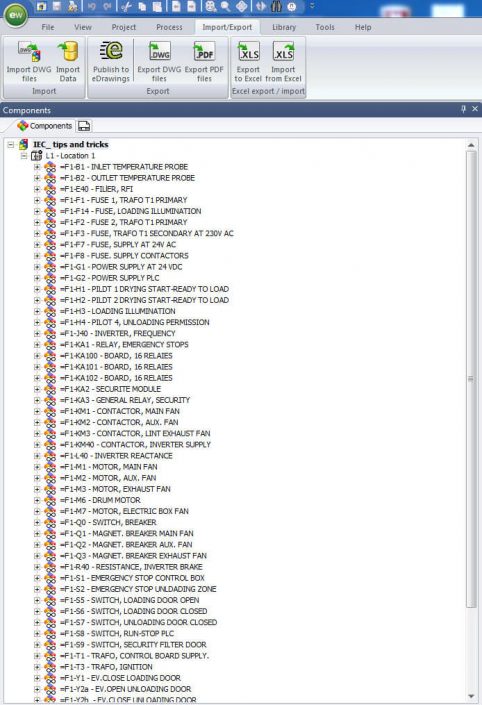Click Export to Excel icon
Screen dimensions: 482x705
pos(248,62)
